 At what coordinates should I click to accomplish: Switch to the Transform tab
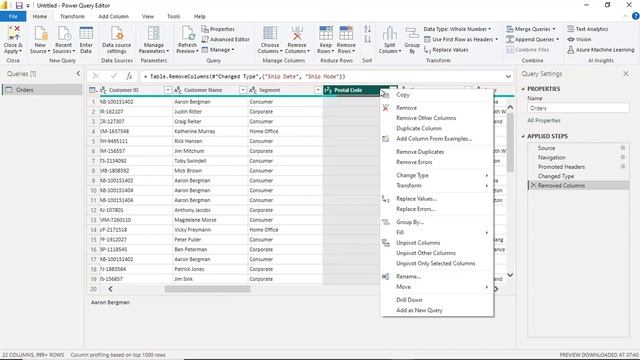click(x=72, y=16)
